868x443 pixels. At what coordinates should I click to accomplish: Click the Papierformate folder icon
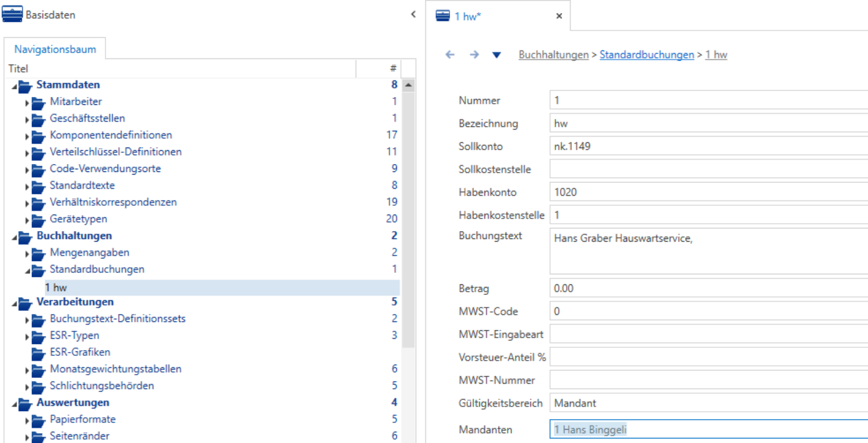point(38,420)
